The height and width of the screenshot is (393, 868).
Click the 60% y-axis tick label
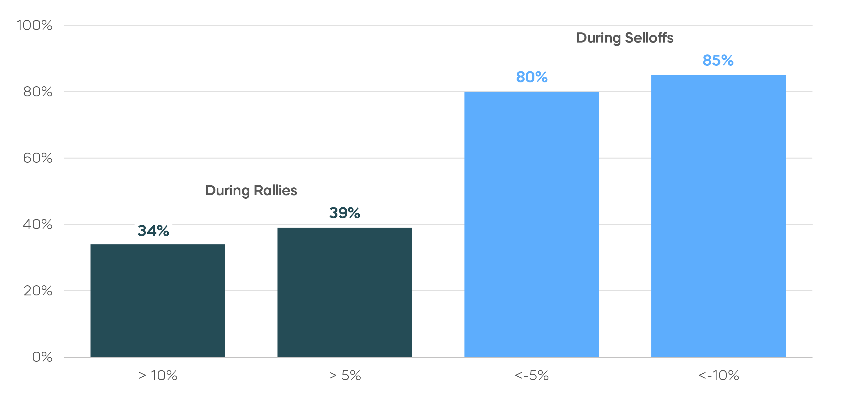click(38, 158)
